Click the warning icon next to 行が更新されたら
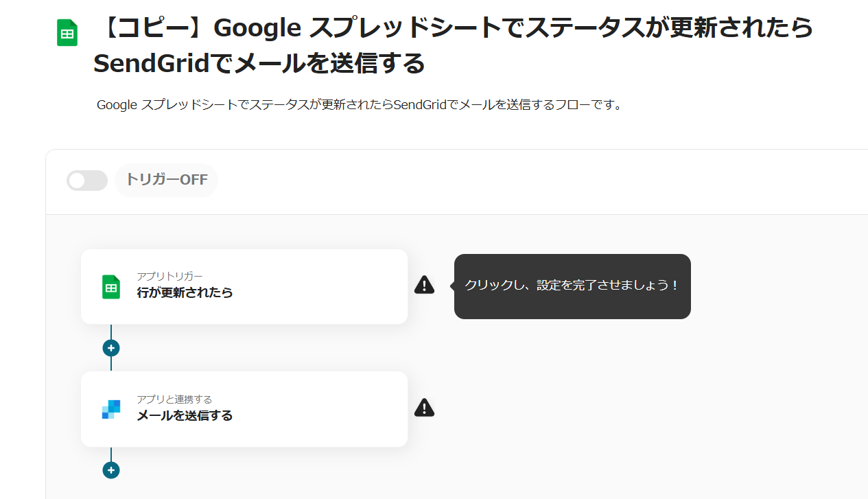Screen dimensions: 868x499 [x=424, y=285]
